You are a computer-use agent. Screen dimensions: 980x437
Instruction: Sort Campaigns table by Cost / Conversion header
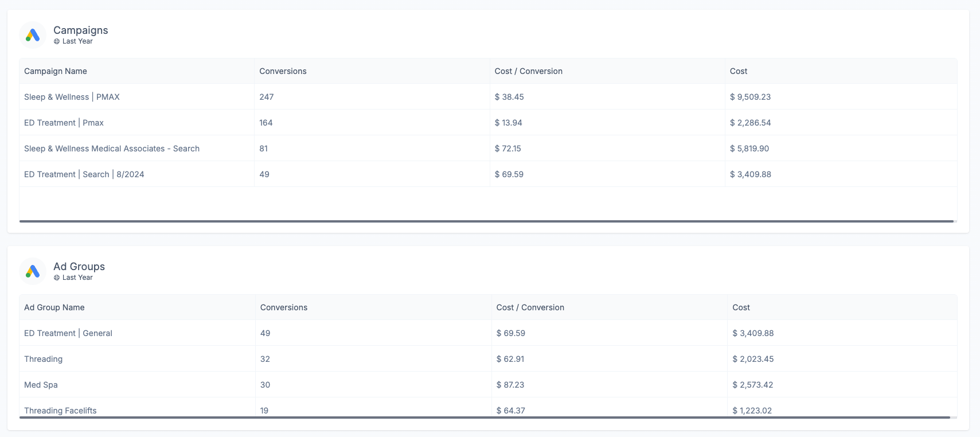529,71
